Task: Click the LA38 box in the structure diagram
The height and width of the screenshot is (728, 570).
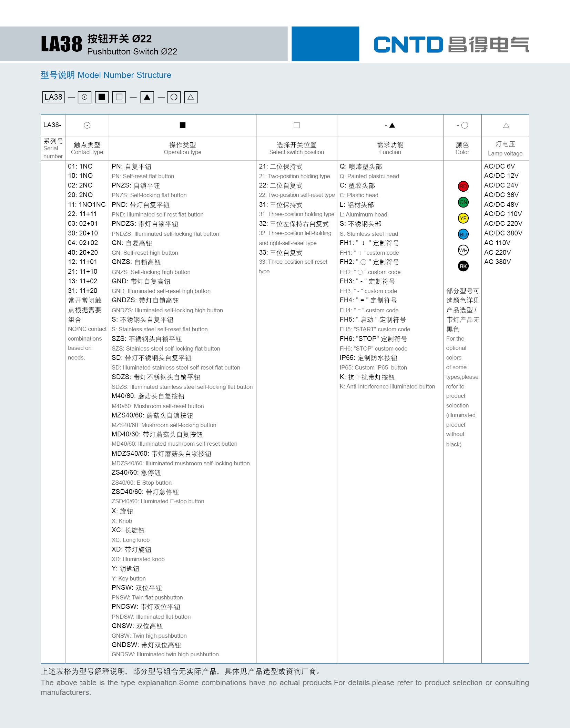Action: tap(53, 97)
